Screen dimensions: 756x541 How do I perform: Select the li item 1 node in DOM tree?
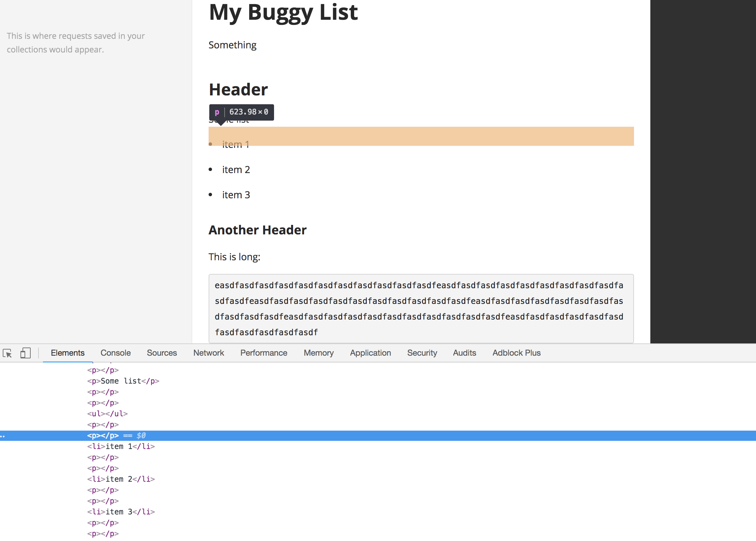click(120, 446)
